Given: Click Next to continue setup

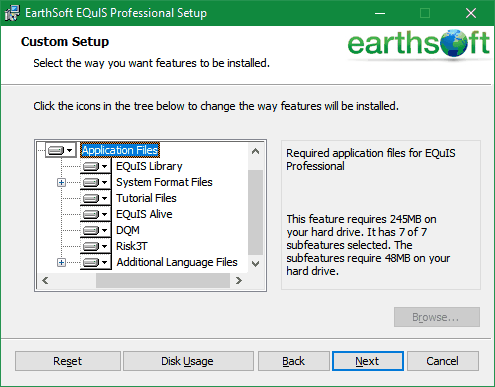Looking at the screenshot, I should coord(368,361).
